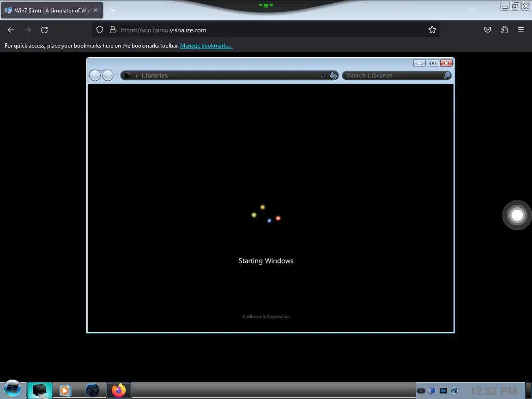Viewport: 532px width, 399px height.
Task: Click the floating round assistive button
Action: pos(517,215)
